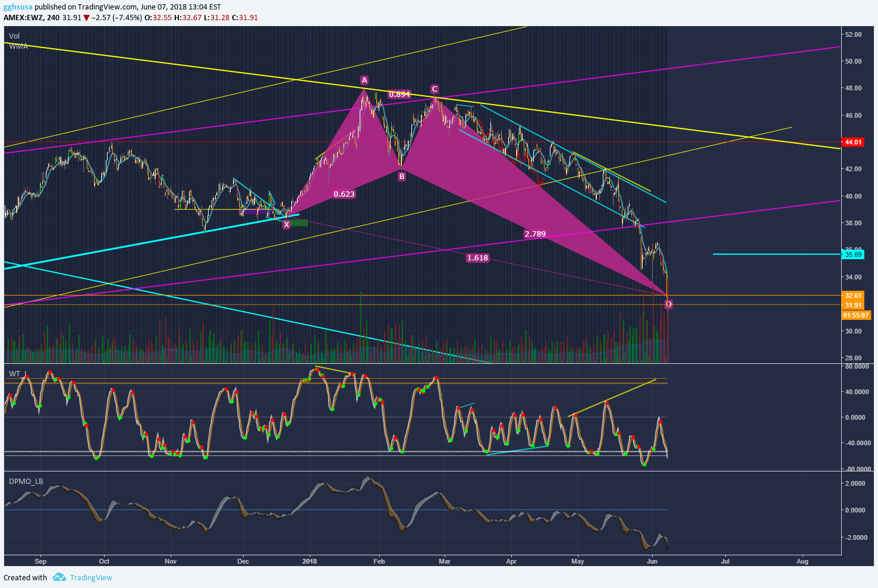Click the Oct time axis label
Viewport: 878px width, 588px height.
[x=104, y=561]
